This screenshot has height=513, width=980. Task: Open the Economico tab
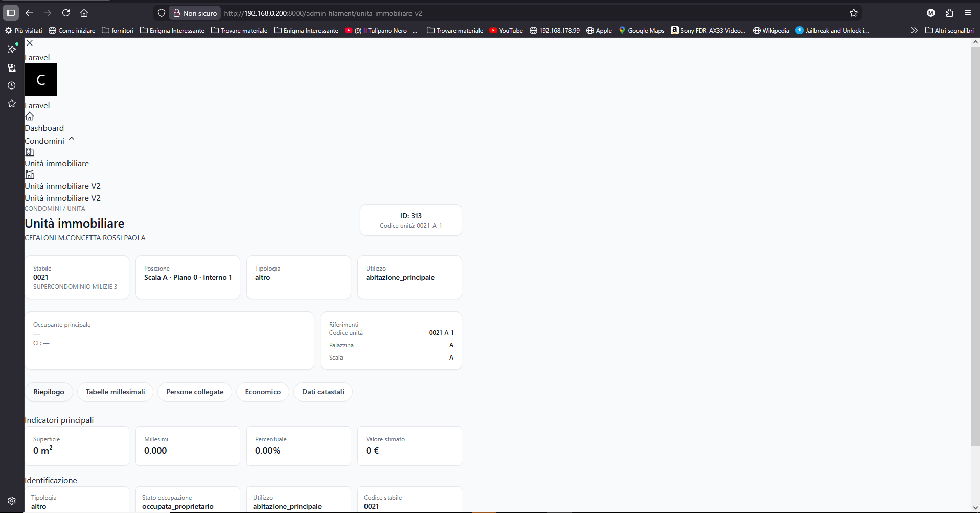click(263, 392)
